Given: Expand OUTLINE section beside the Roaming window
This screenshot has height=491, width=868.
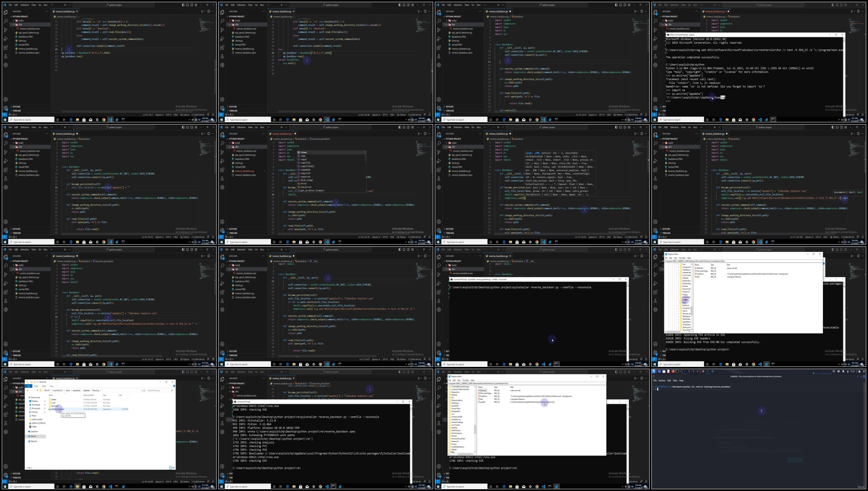Looking at the screenshot, I should coord(16,473).
